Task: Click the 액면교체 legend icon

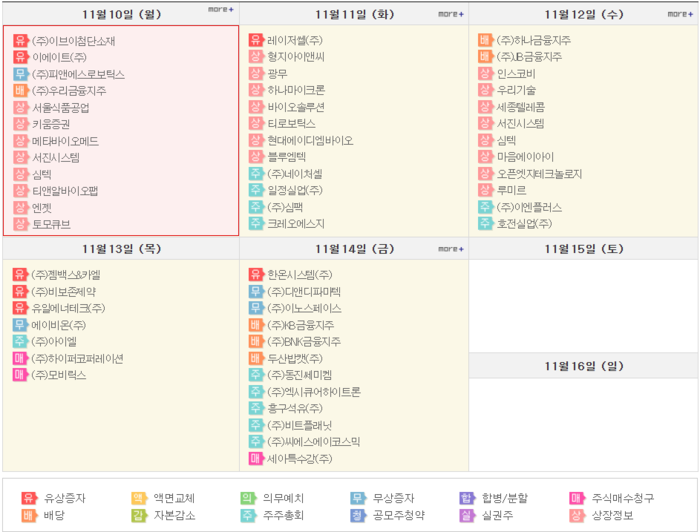Action: pyautogui.click(x=139, y=498)
